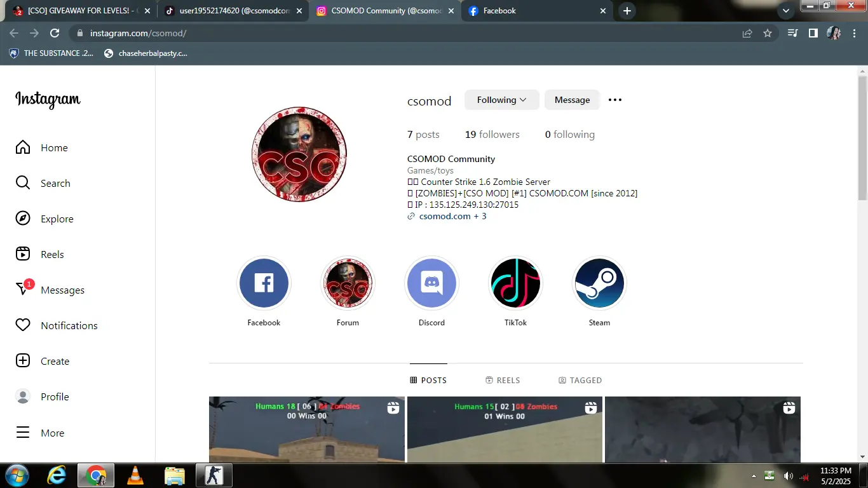Click the Message button
The height and width of the screenshot is (488, 868).
(x=572, y=100)
